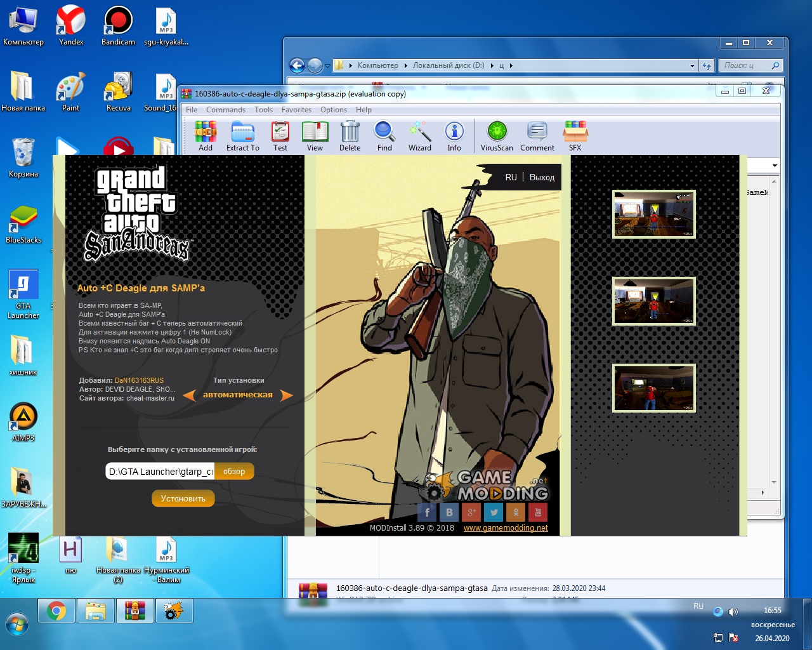Open the second mod screenshot thumbnail
Viewport: 812px width, 650px height.
tap(653, 302)
